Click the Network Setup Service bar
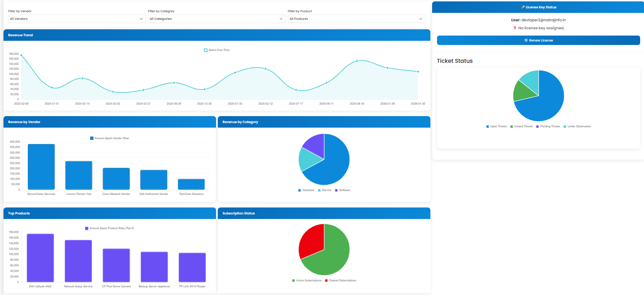This screenshot has width=644, height=295. (78, 261)
